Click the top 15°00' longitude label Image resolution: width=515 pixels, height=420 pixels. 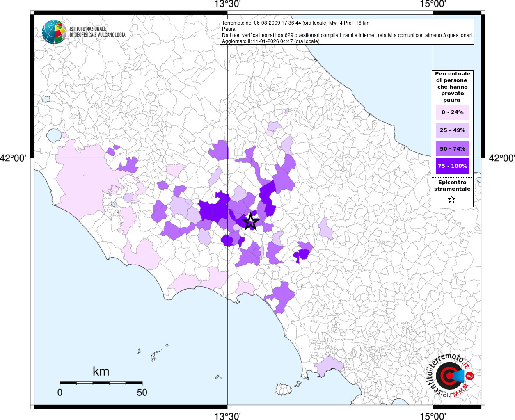point(433,5)
